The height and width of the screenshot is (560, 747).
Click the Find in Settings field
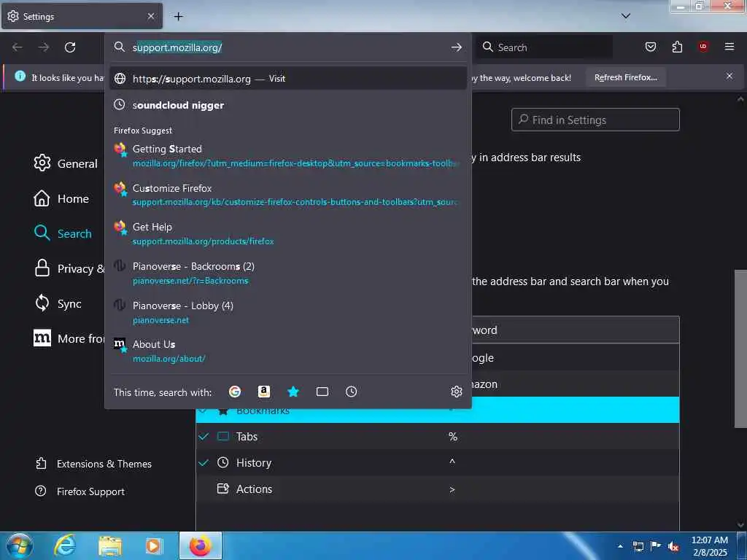click(x=595, y=120)
